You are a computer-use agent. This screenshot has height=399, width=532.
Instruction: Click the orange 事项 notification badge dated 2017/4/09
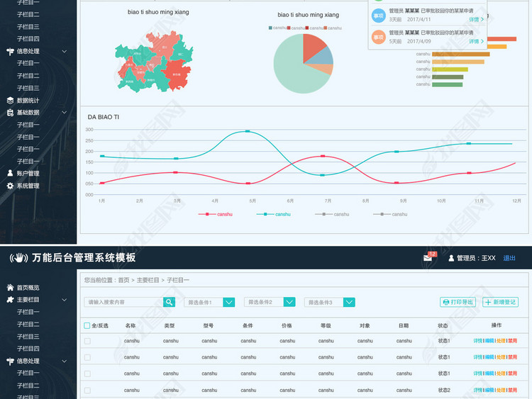[378, 38]
